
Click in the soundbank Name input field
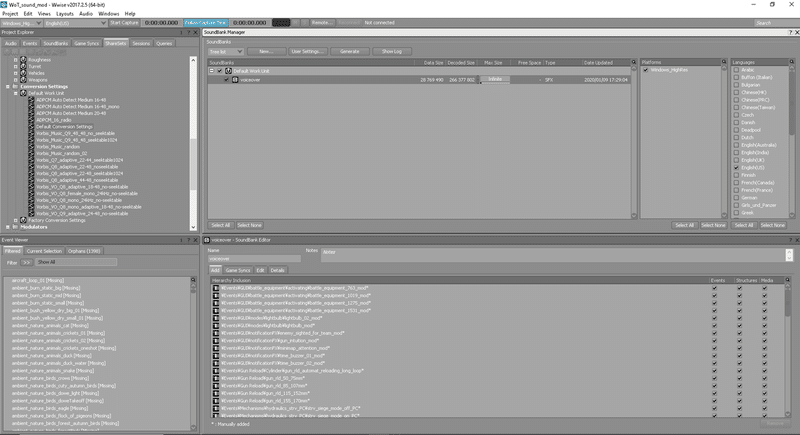click(254, 259)
